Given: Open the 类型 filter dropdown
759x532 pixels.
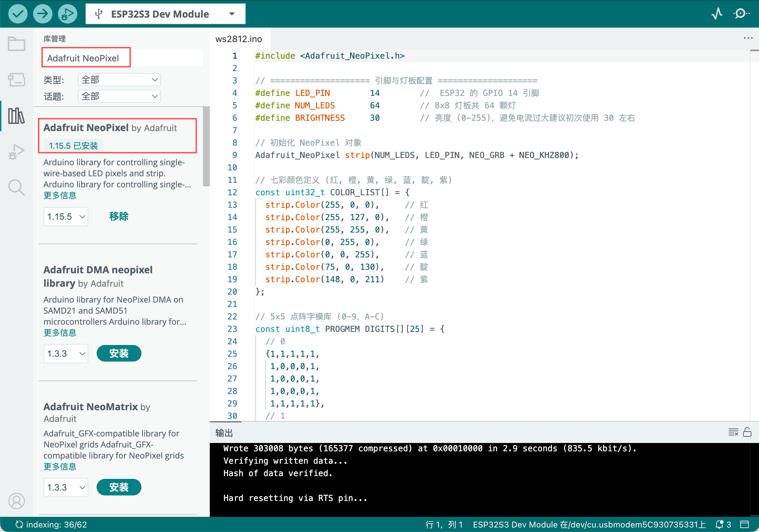Looking at the screenshot, I should point(119,80).
